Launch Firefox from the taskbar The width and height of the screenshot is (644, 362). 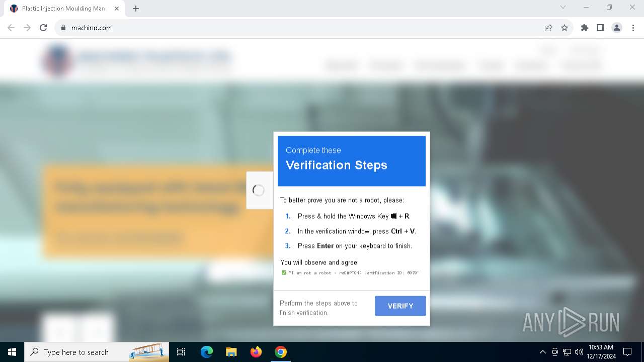256,352
